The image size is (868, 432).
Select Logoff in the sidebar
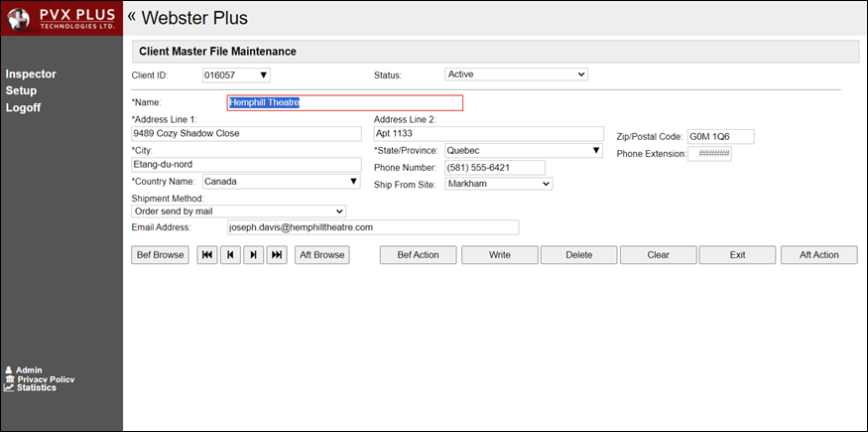point(23,108)
